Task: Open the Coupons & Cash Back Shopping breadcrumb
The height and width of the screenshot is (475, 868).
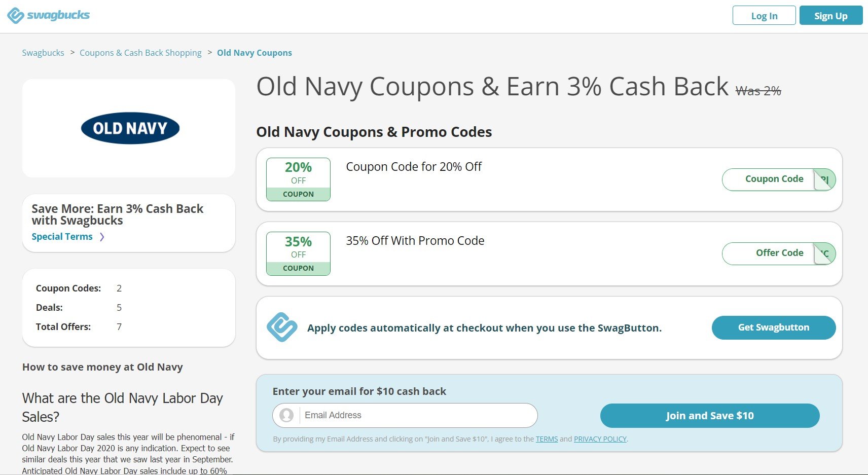Action: coord(140,53)
